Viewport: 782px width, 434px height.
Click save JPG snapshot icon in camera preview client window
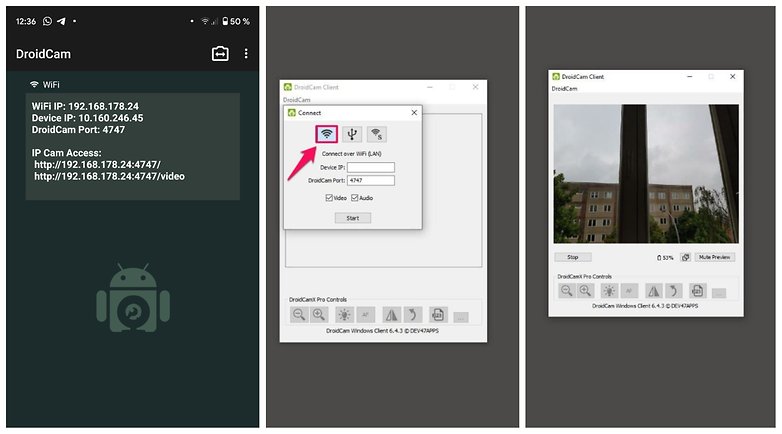point(697,290)
